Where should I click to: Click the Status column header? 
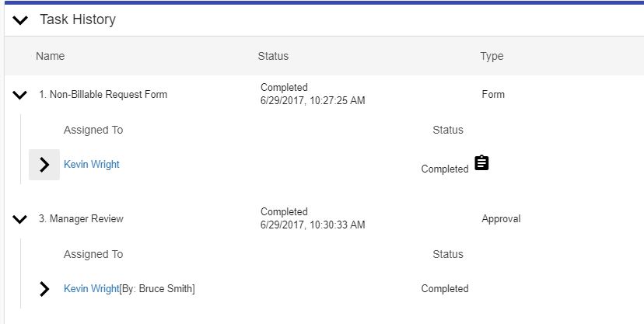pos(273,56)
